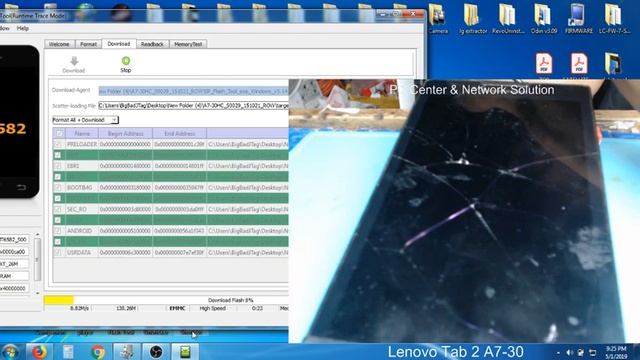Viewport: 640px width, 360px height.
Task: Open the first PDF file on desktop
Action: [544, 64]
